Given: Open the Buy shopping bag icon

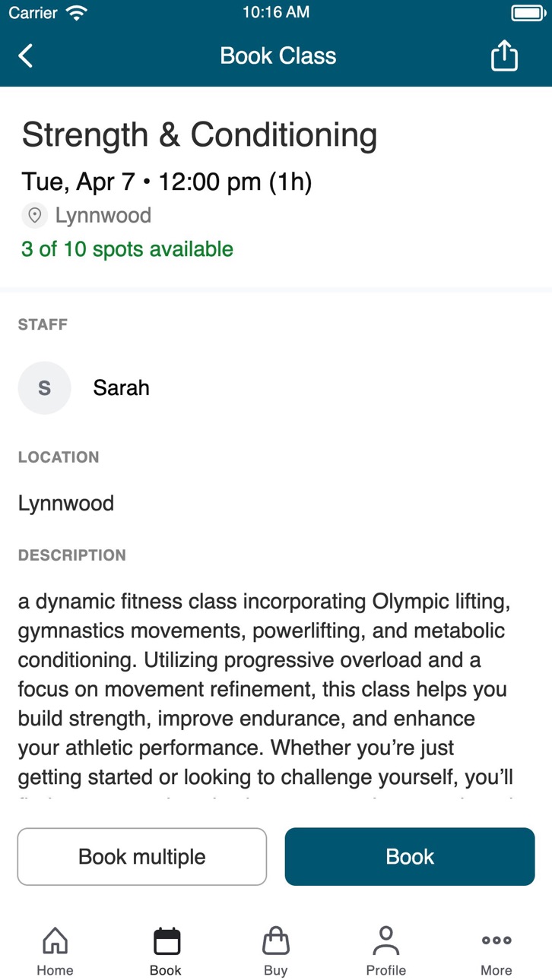Looking at the screenshot, I should pos(276,940).
